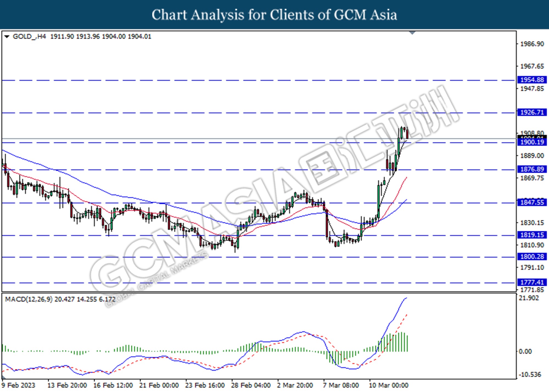Select the GOLD_,H4 symbol label
Viewport: 549px width, 392px height.
(29, 37)
